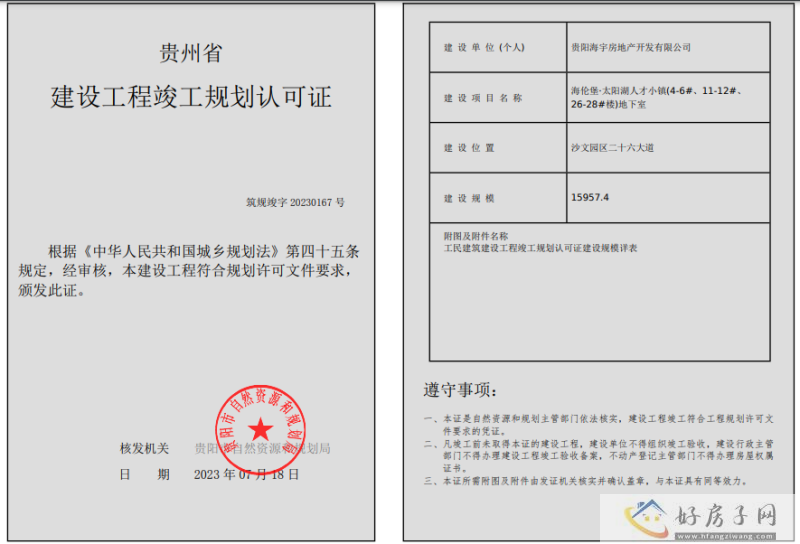Select the attachment 工民建筑建设工程竣工规划认可证建设规模详表
This screenshot has height=544, width=800.
point(540,249)
